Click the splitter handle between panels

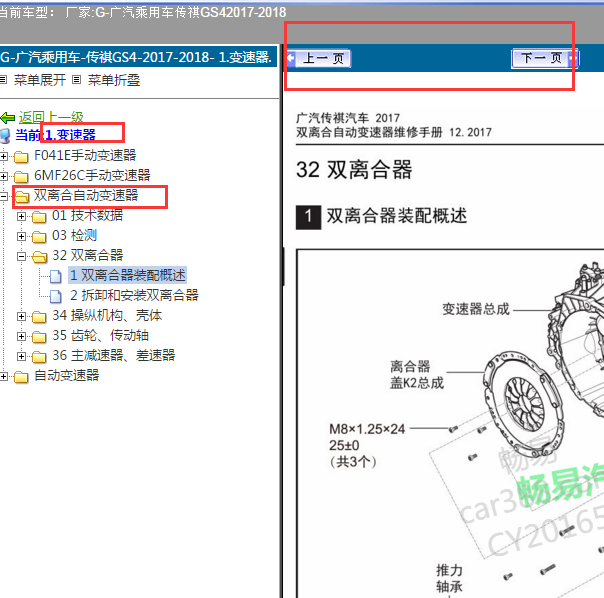(x=284, y=267)
